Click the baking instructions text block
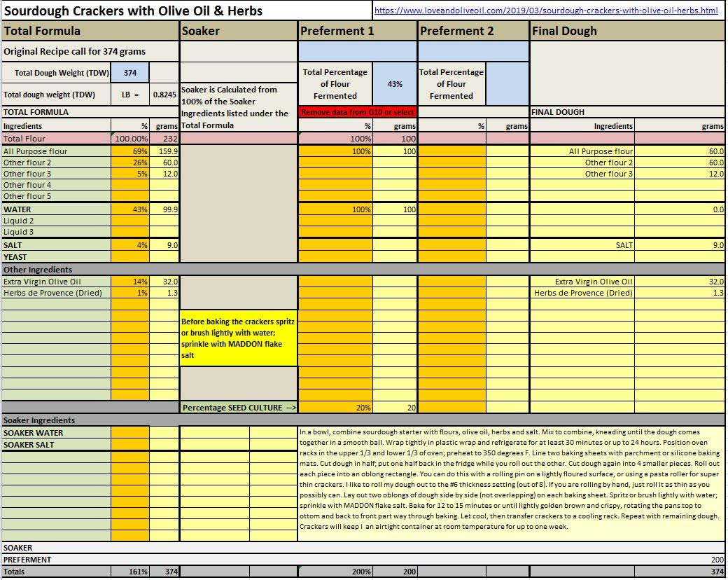728x580 pixels. [x=511, y=480]
